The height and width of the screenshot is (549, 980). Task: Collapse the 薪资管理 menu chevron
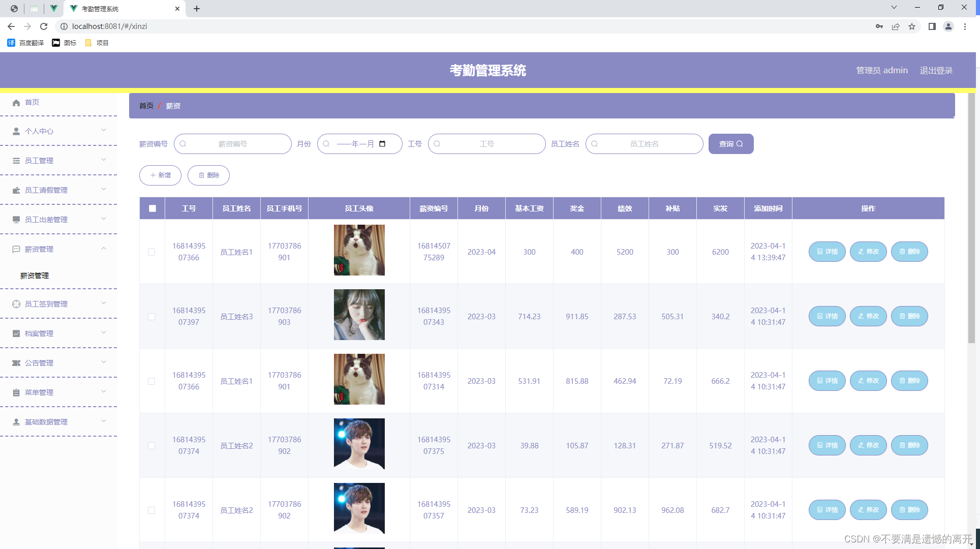[x=104, y=249]
